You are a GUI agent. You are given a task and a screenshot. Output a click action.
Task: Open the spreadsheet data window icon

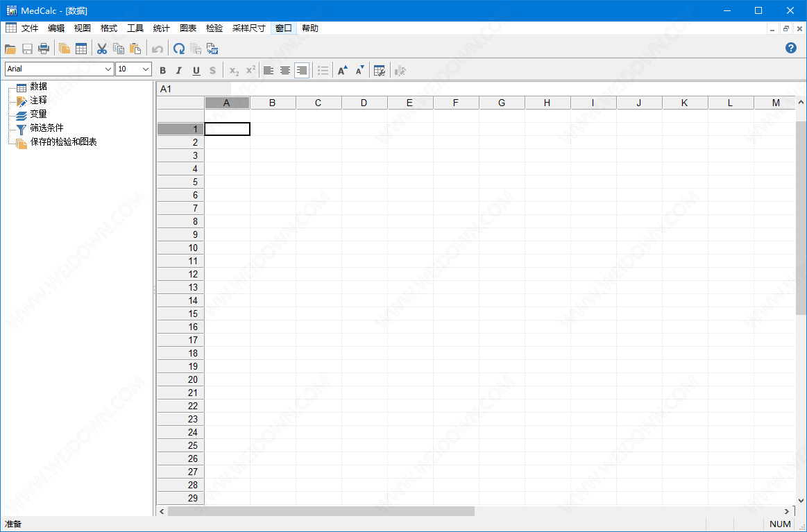[81, 49]
